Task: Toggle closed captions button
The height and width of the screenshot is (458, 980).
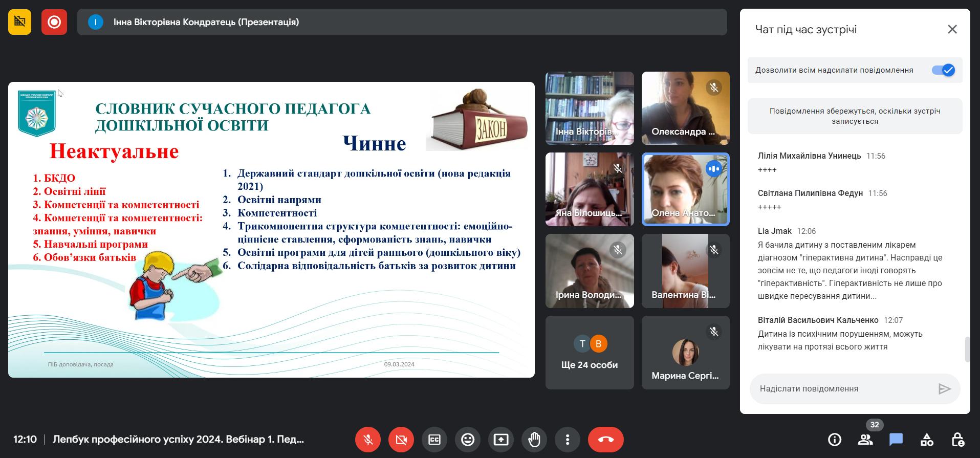Action: 434,440
